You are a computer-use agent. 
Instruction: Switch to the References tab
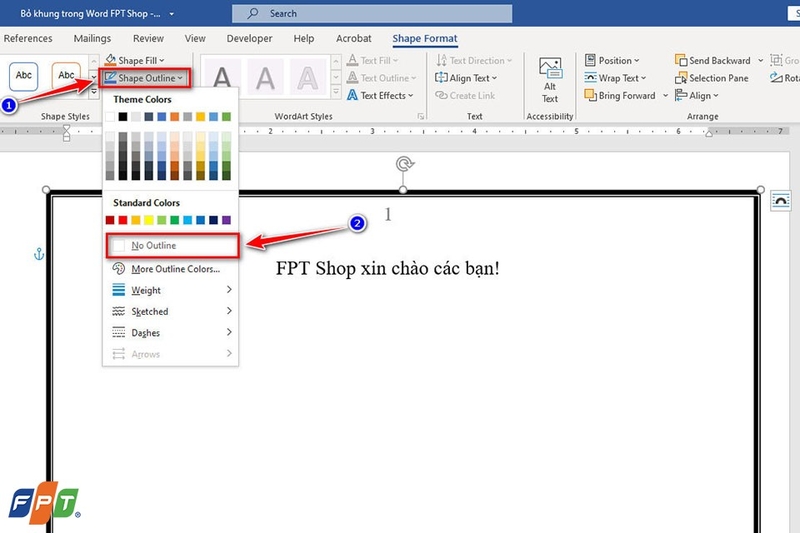coord(28,38)
